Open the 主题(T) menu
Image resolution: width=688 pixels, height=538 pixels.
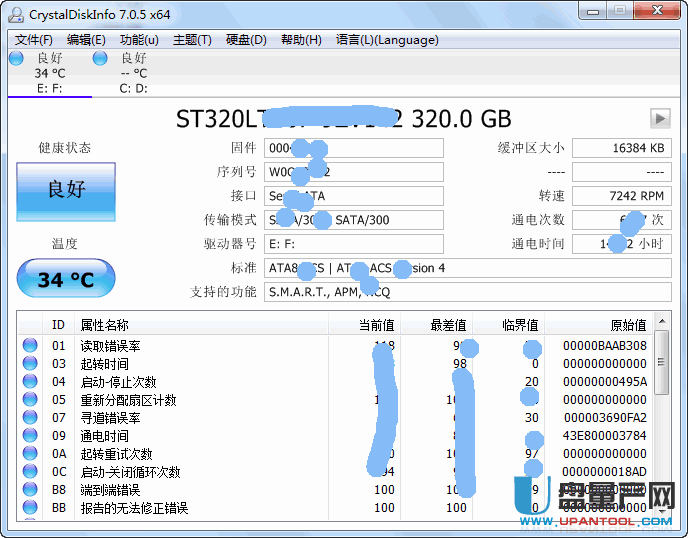192,40
